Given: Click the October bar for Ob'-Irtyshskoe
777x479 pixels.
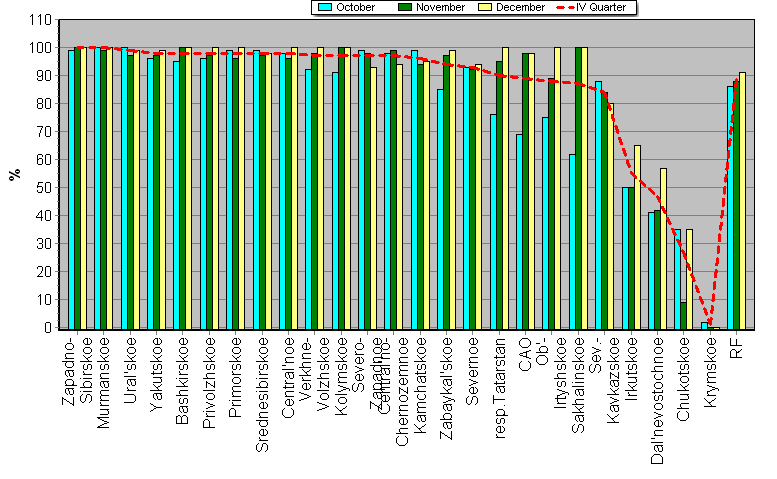Looking at the screenshot, I should [545, 223].
